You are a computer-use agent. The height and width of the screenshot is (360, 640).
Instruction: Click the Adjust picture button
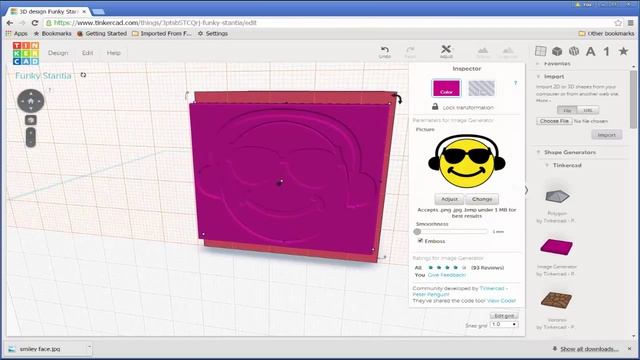(x=449, y=199)
